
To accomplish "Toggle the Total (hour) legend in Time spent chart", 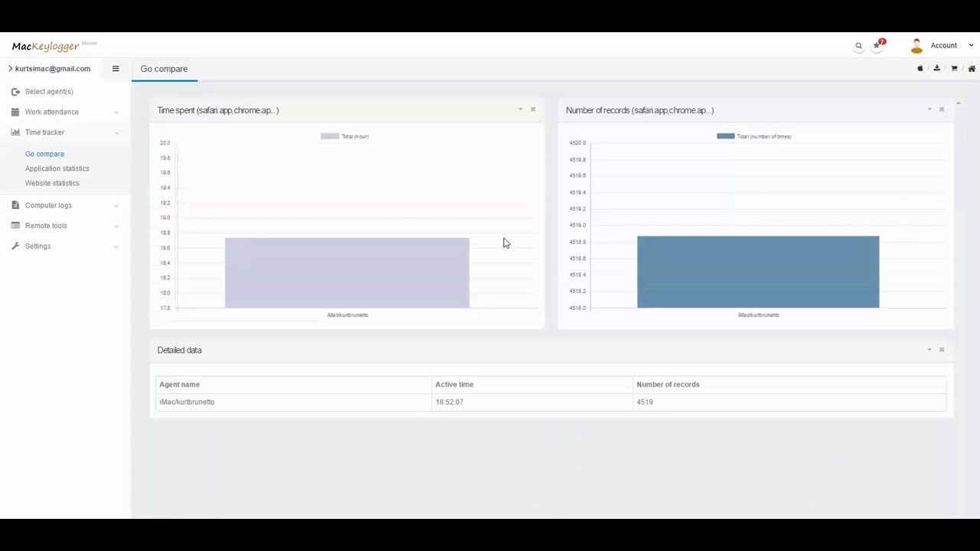I will [345, 136].
